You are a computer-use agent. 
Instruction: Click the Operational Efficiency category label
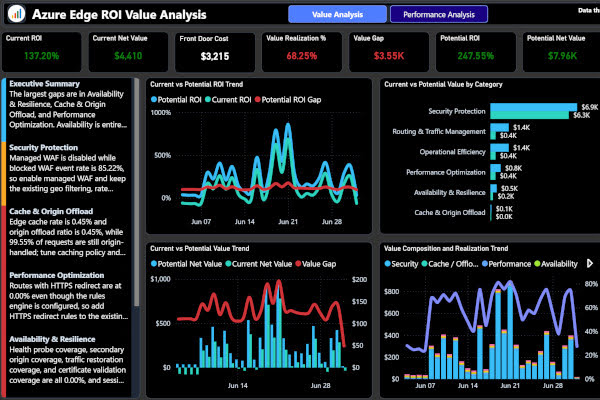click(453, 152)
